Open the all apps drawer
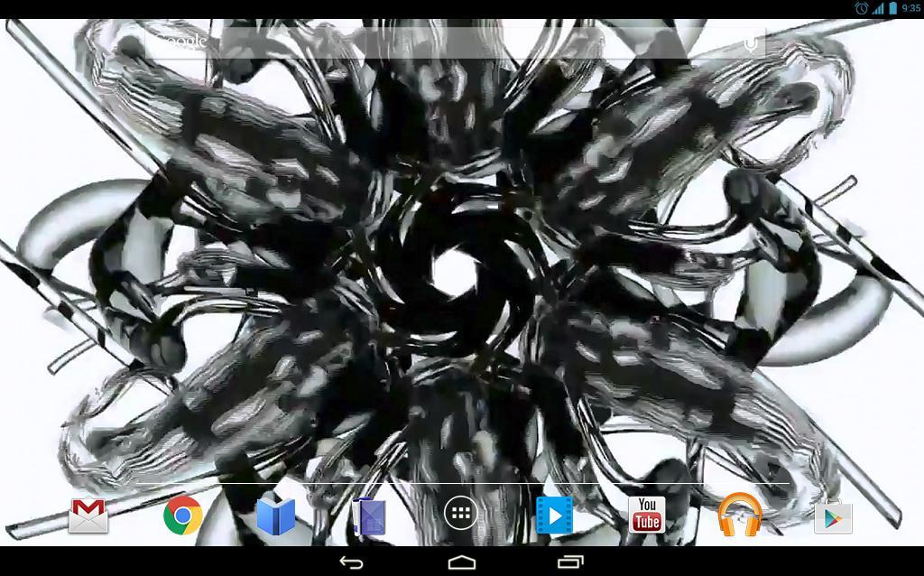Image resolution: width=924 pixels, height=576 pixels. pyautogui.click(x=461, y=514)
